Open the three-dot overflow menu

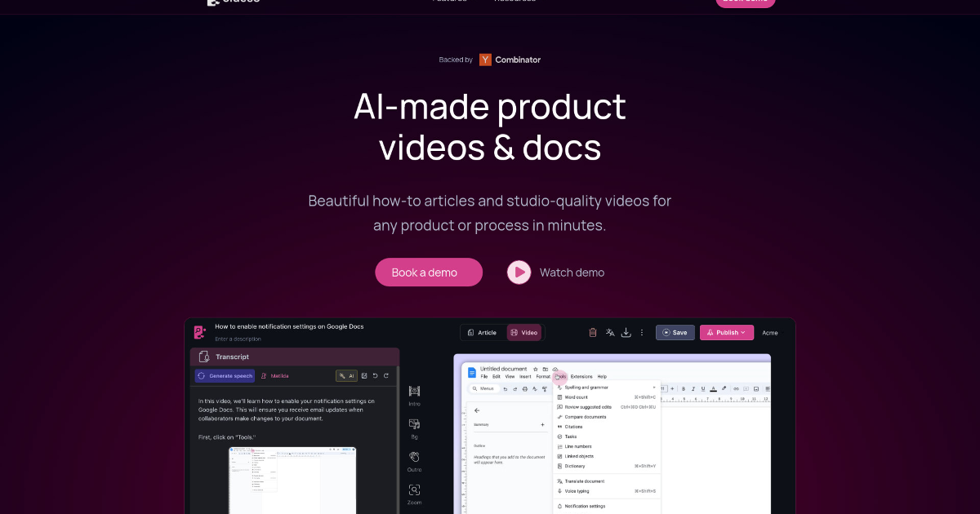[642, 333]
